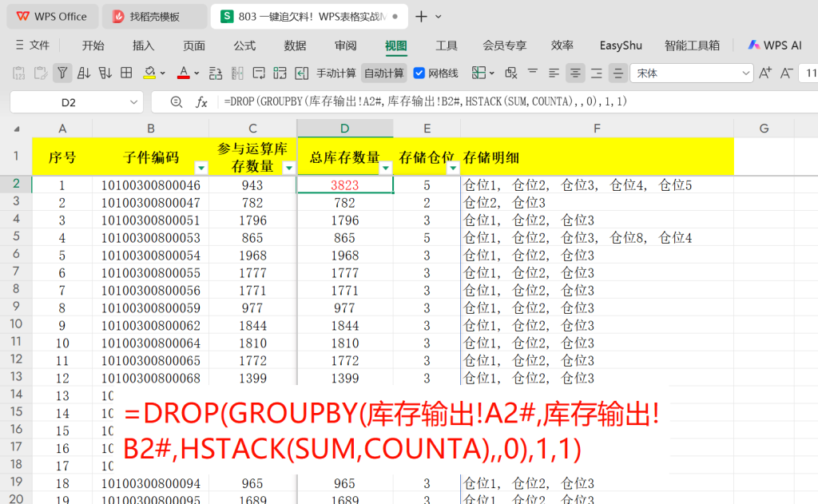The height and width of the screenshot is (504, 818).
Task: Decrease font size with A- icon
Action: (x=787, y=73)
